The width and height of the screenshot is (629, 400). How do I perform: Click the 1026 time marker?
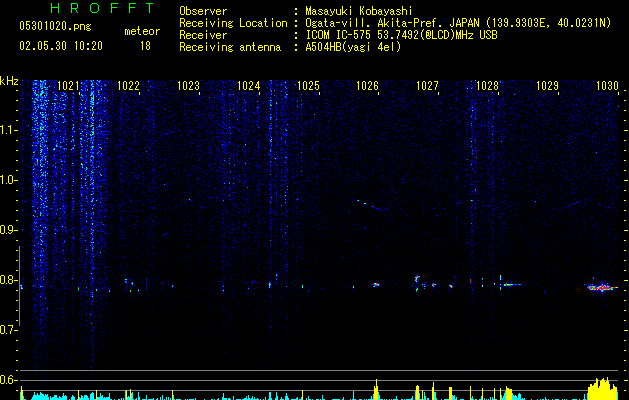click(367, 86)
